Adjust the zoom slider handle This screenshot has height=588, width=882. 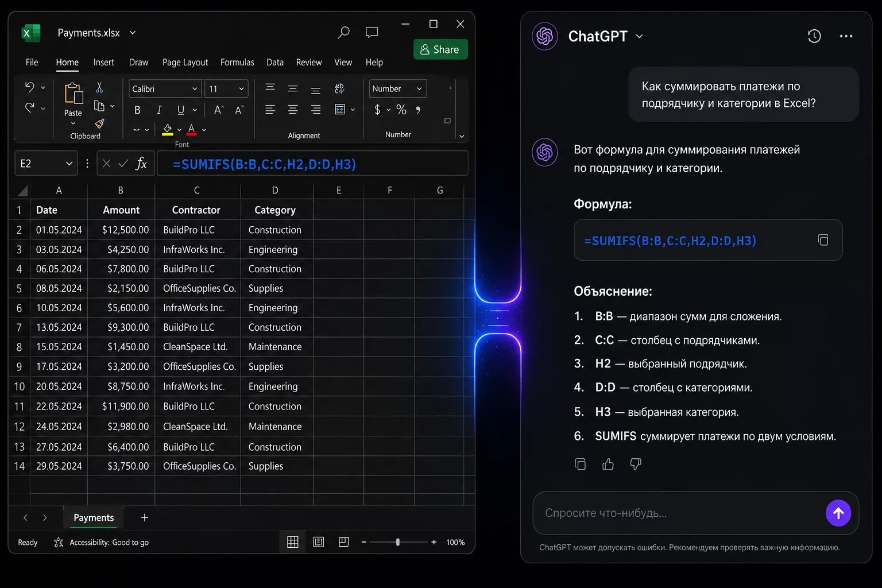[x=398, y=542]
